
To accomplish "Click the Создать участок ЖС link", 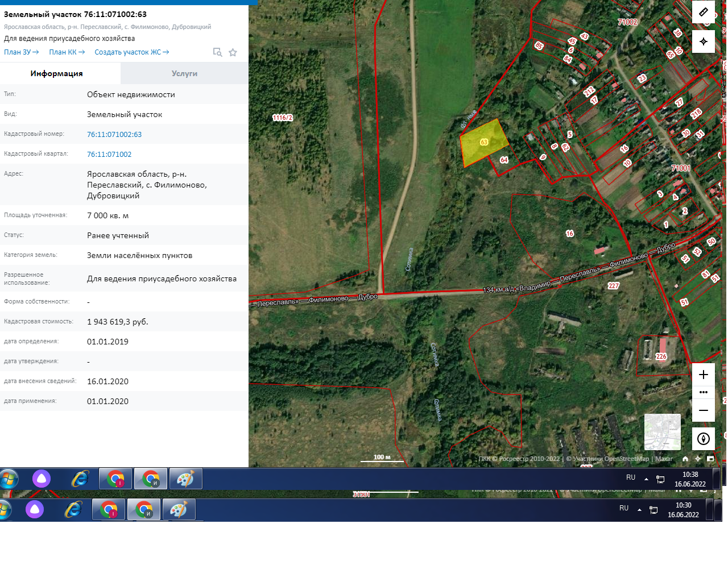I will (x=132, y=52).
